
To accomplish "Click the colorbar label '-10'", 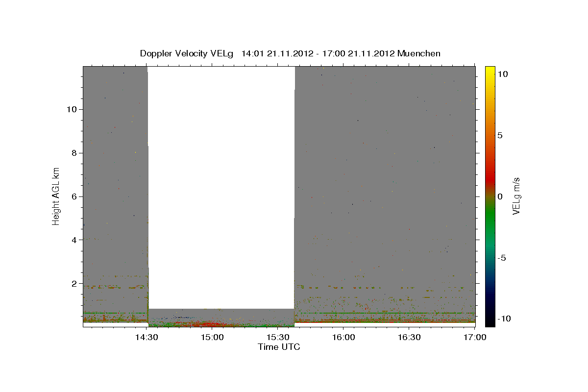I will tap(504, 319).
